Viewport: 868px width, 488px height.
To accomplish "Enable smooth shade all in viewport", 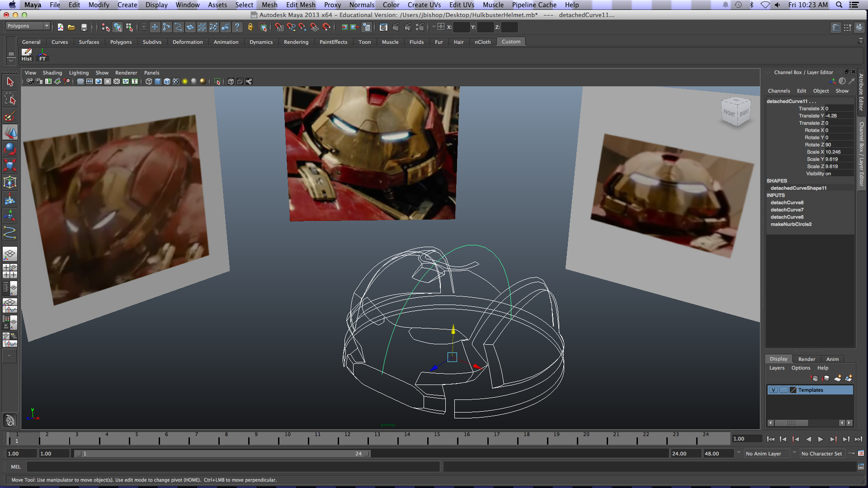I will pyautogui.click(x=158, y=81).
